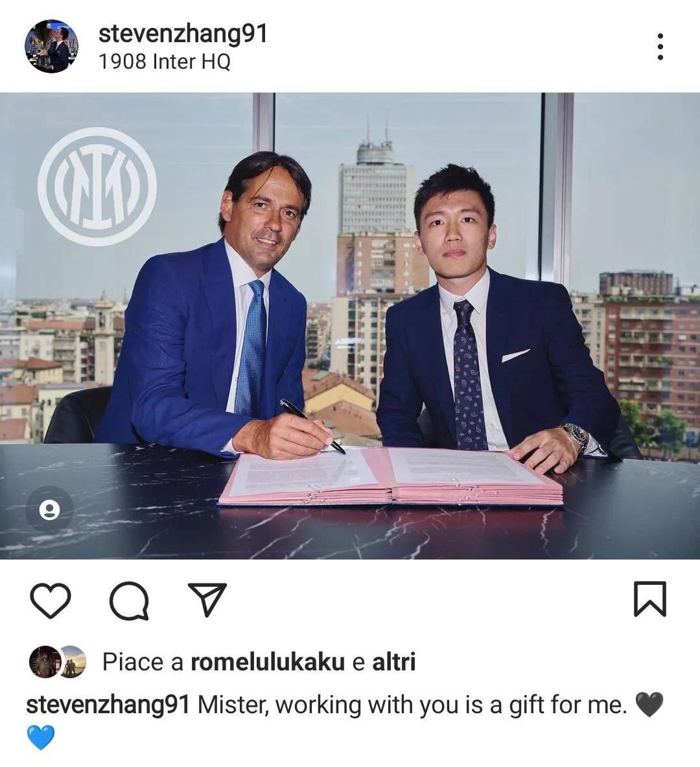700x767 pixels.
Task: Open stevenzhang91 username in the header
Action: pyautogui.click(x=183, y=34)
